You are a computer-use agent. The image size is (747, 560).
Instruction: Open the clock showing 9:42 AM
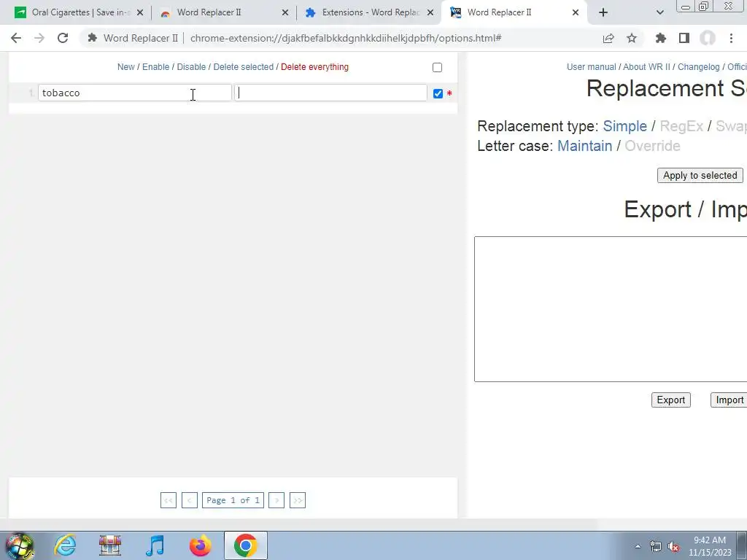point(710,546)
